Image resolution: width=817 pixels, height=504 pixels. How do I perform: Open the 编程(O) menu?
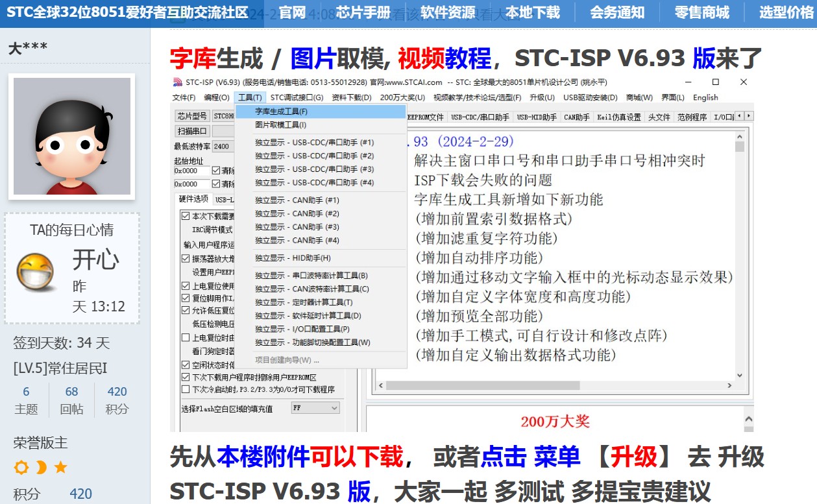(x=216, y=97)
